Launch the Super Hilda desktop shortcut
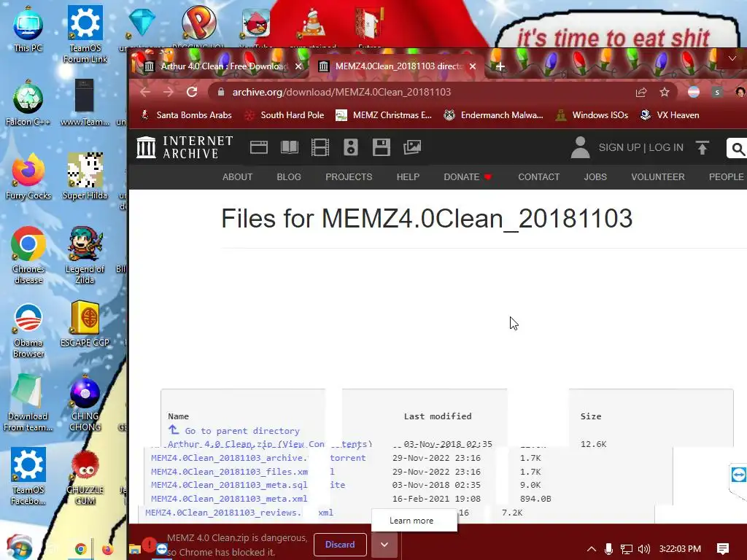This screenshot has height=560, width=747. pyautogui.click(x=85, y=176)
